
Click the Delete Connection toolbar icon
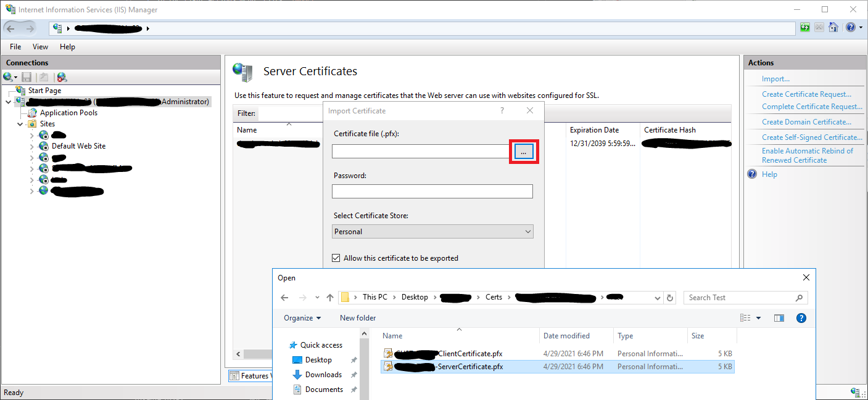coord(62,77)
